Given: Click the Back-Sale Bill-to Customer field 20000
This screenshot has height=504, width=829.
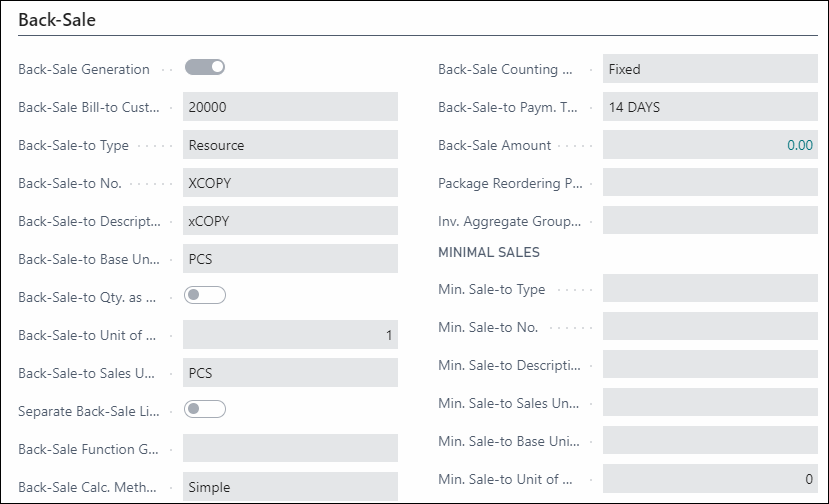Looking at the screenshot, I should (x=290, y=107).
